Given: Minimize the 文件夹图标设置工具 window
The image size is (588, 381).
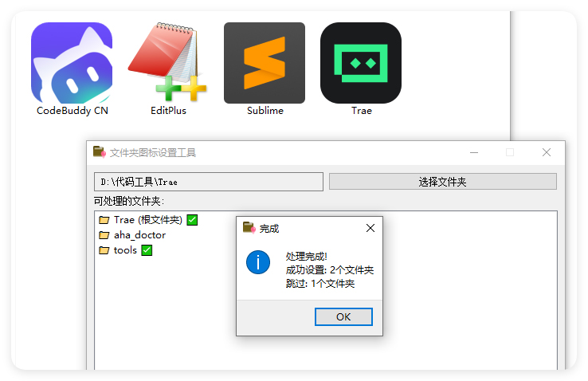Looking at the screenshot, I should tap(474, 152).
